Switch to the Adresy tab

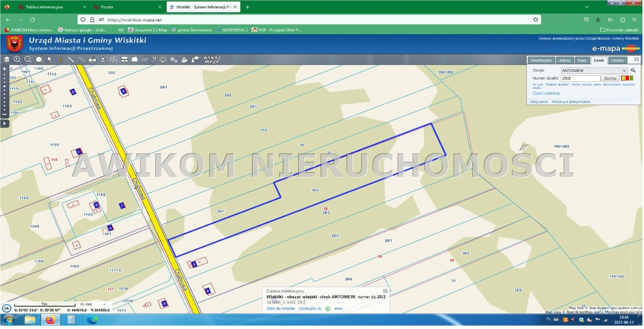coord(564,60)
